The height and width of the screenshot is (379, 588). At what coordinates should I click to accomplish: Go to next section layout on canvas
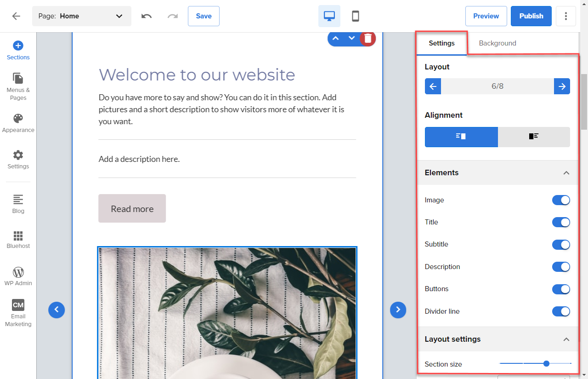pos(398,310)
